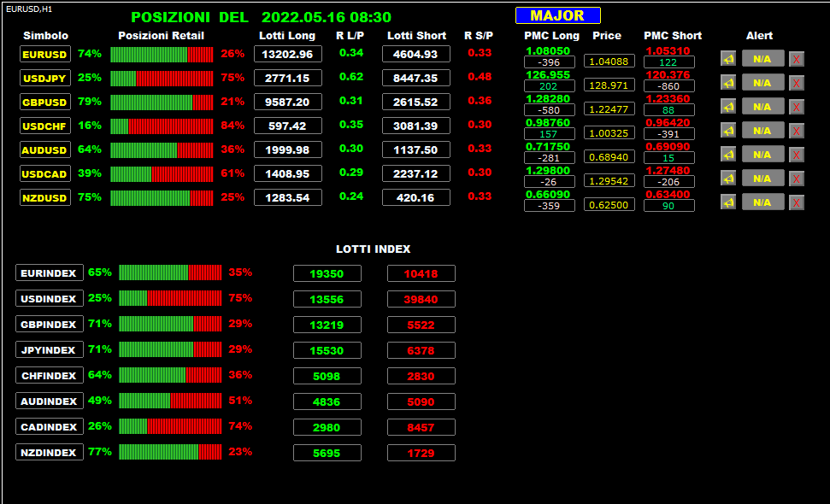
Task: Click the EURUSD PMC Long distance box -396
Action: 549,62
